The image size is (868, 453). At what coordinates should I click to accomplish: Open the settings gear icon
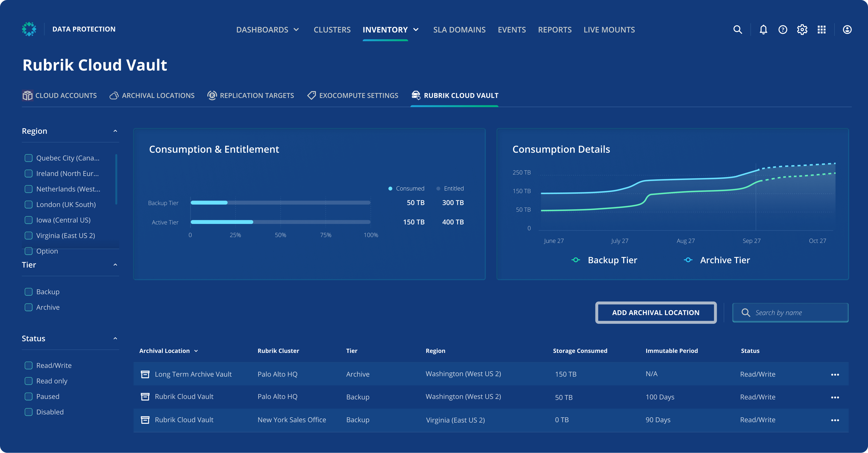802,30
